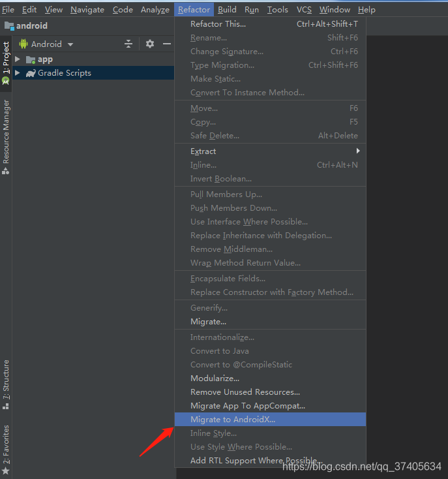Screen dimensions: 448x479
Task: Click the Collapse All icon in Project panel
Action: [128, 44]
